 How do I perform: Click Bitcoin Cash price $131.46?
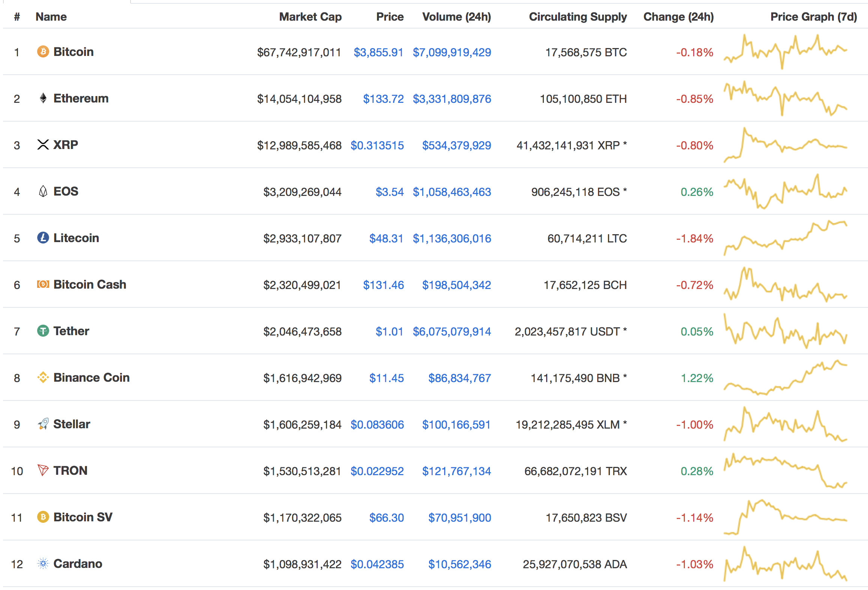click(x=383, y=285)
